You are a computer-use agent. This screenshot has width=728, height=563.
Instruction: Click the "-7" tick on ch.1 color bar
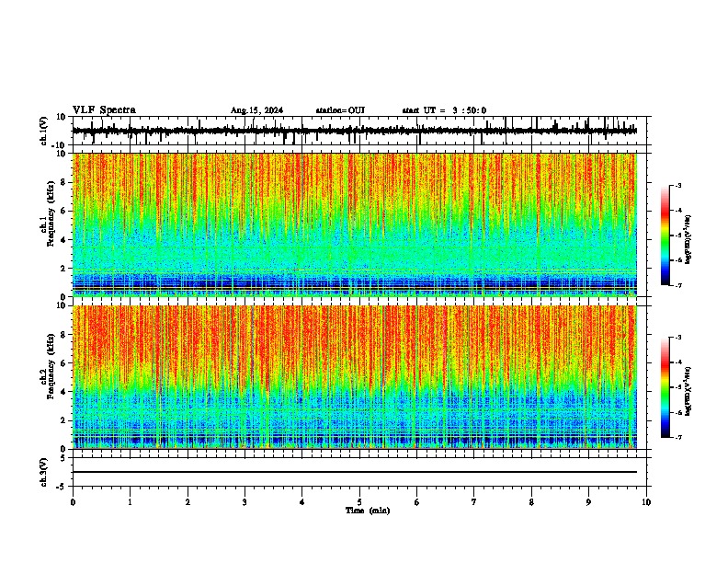point(678,285)
